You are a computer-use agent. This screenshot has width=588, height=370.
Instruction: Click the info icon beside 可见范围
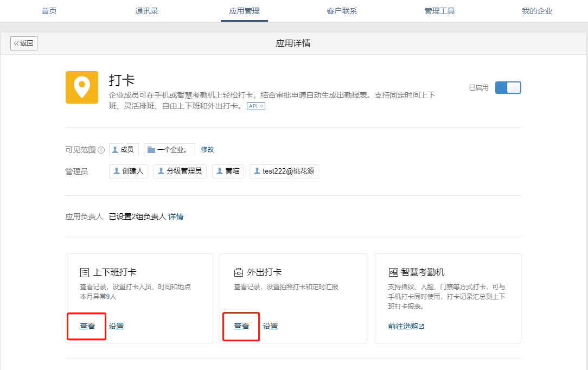[101, 150]
